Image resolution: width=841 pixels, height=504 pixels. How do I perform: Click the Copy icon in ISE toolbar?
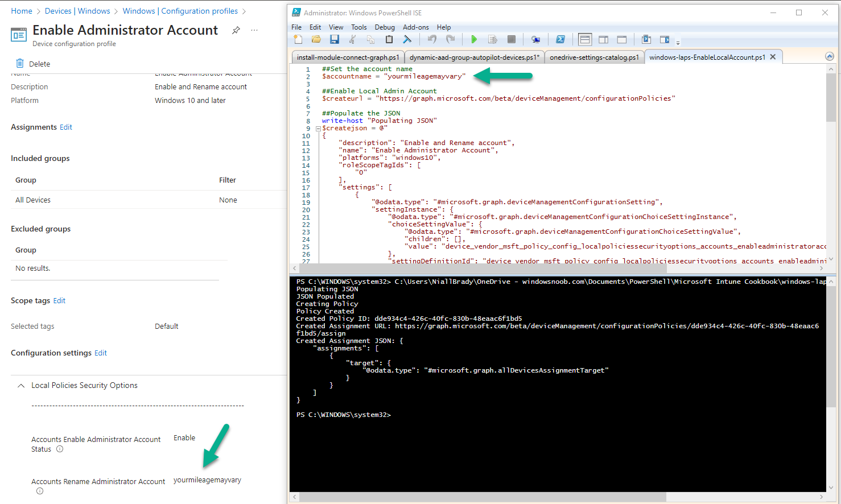(x=371, y=39)
